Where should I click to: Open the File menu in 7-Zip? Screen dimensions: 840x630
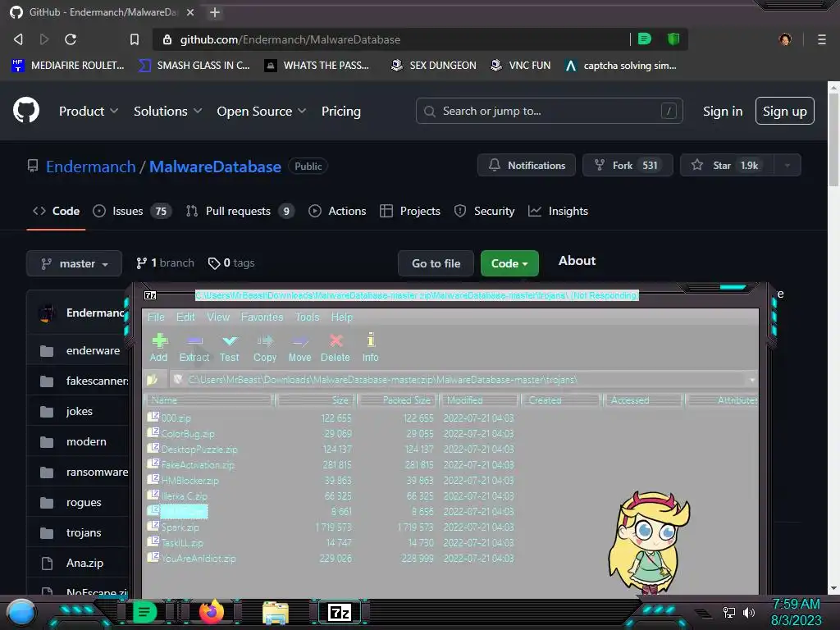click(156, 317)
